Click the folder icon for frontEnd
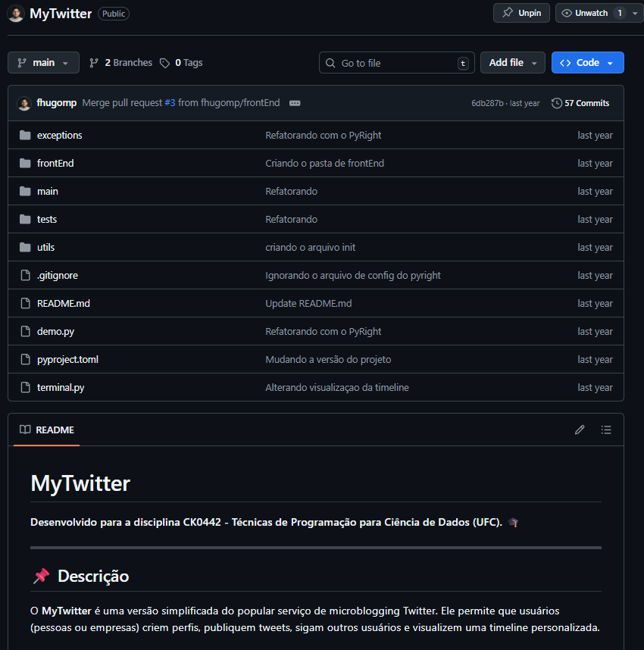Viewport: 644px width, 650px height. pyautogui.click(x=25, y=163)
